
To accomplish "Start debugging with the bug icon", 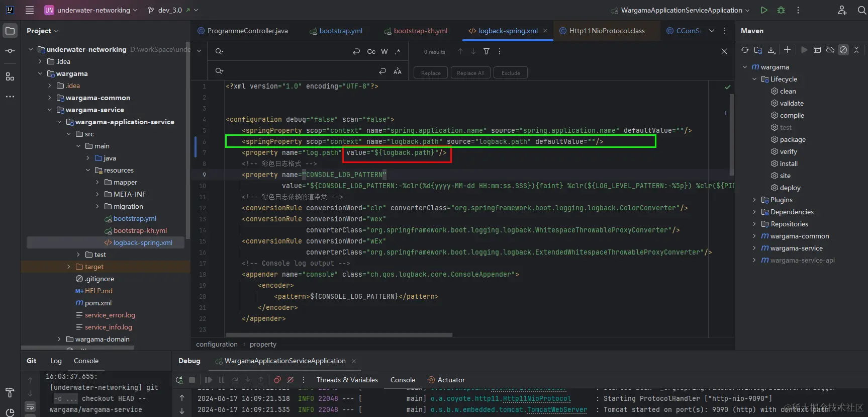I will [x=781, y=10].
